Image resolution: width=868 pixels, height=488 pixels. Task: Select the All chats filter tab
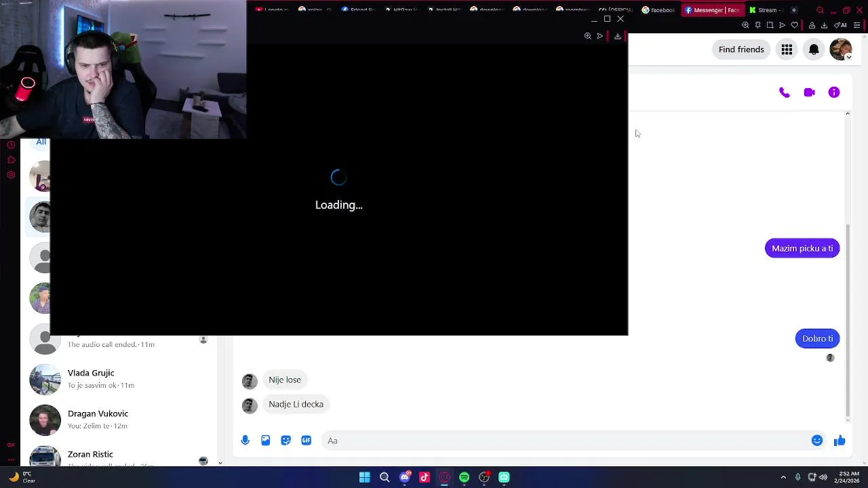click(41, 142)
